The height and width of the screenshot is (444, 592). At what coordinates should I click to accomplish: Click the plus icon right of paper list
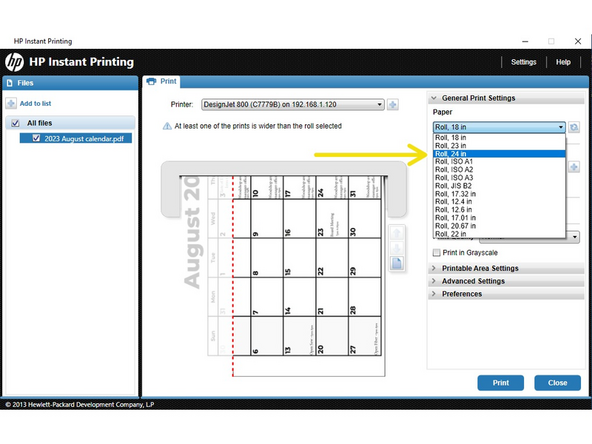(x=574, y=167)
